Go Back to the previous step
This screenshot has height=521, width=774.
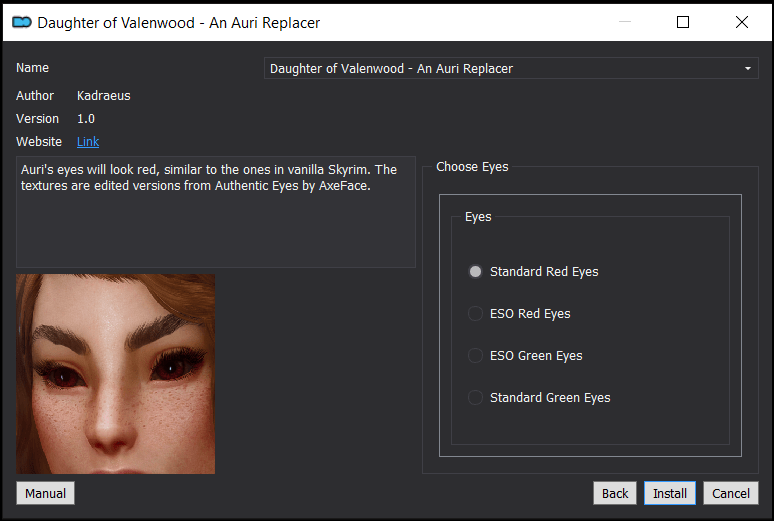(x=615, y=493)
